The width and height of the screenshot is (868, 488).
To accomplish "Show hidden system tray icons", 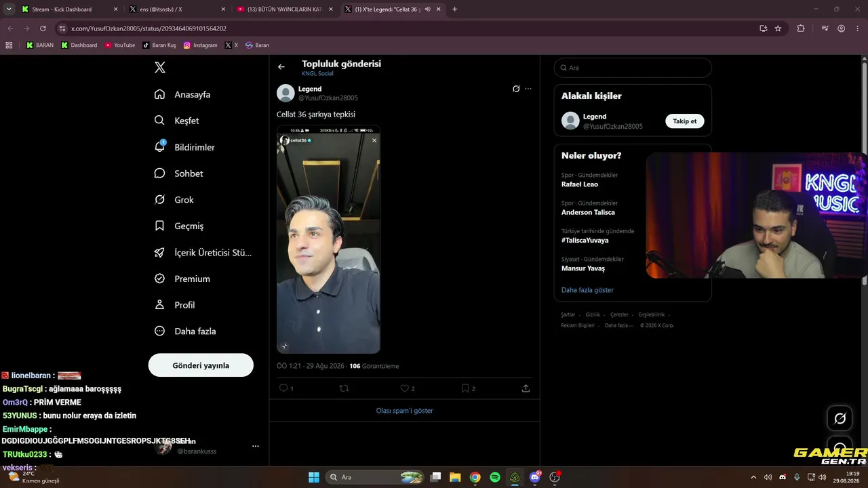I will pos(753,477).
